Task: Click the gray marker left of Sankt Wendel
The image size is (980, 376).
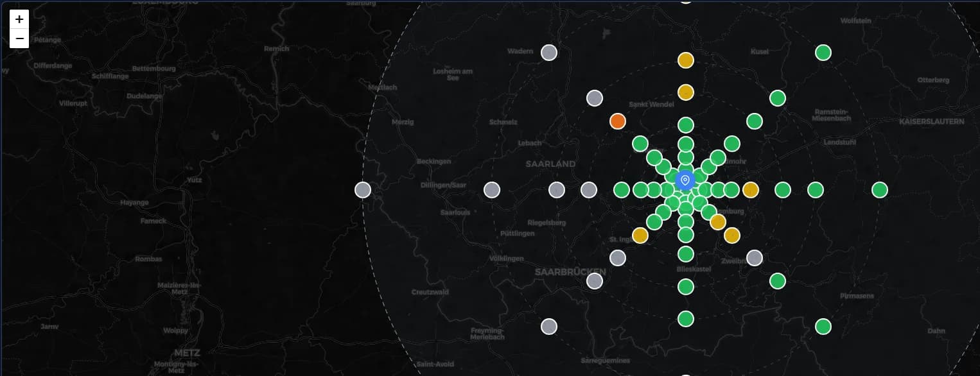Action: click(x=595, y=98)
